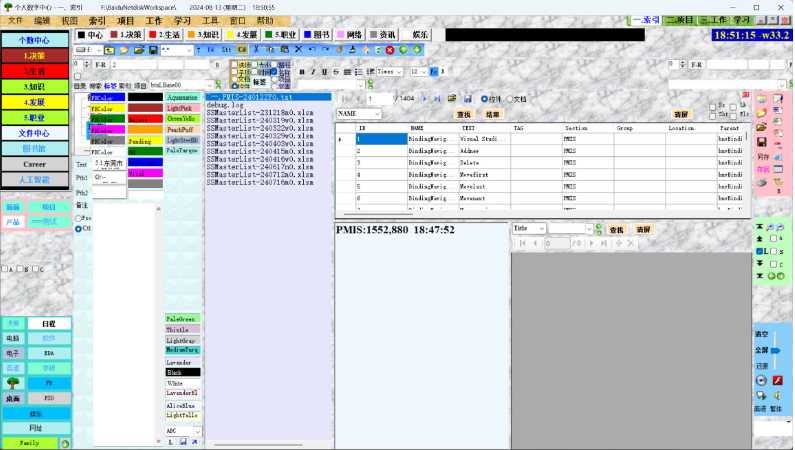Click the Italic formatting icon

coord(313,72)
